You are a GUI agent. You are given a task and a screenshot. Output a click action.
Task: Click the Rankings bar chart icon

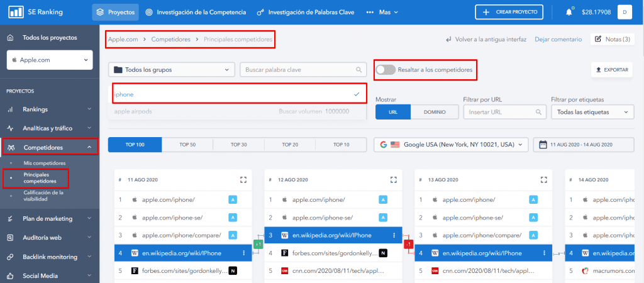click(11, 109)
